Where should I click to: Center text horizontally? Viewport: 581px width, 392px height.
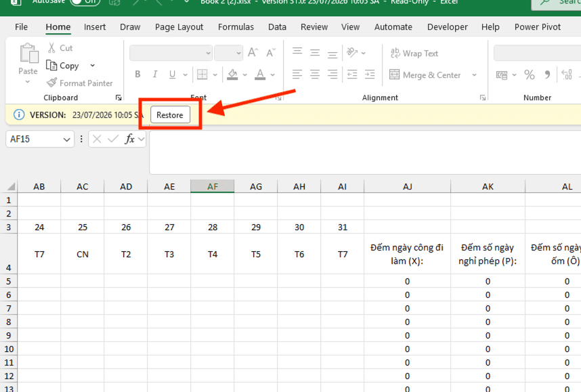(315, 74)
